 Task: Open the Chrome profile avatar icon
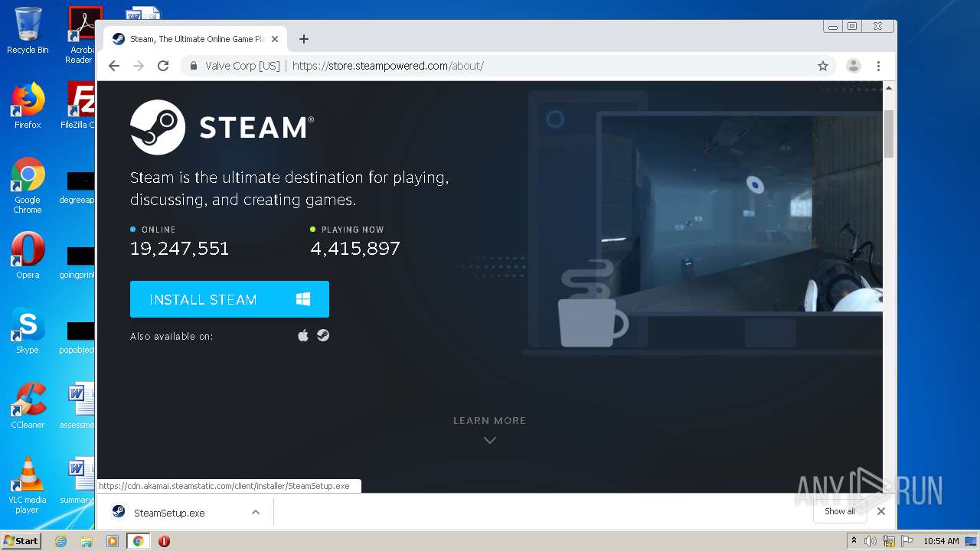point(854,66)
